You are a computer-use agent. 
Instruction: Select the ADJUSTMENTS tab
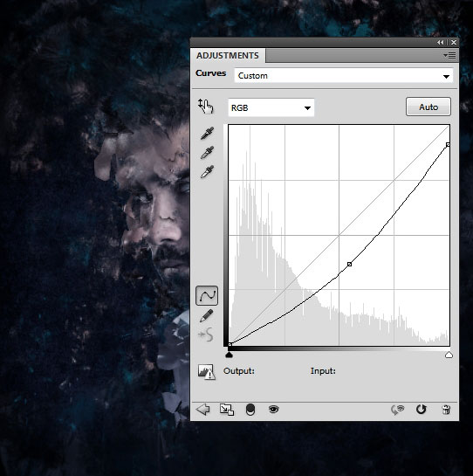pyautogui.click(x=228, y=56)
